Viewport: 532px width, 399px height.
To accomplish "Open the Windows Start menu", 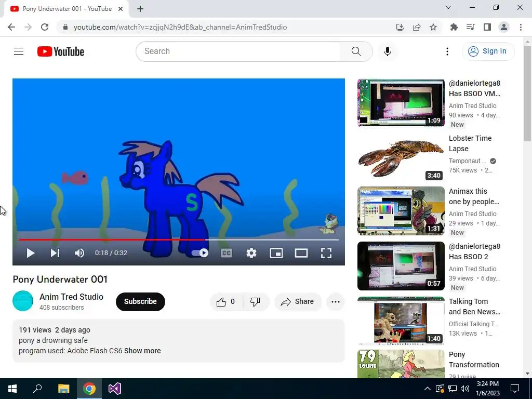I will tap(12, 389).
